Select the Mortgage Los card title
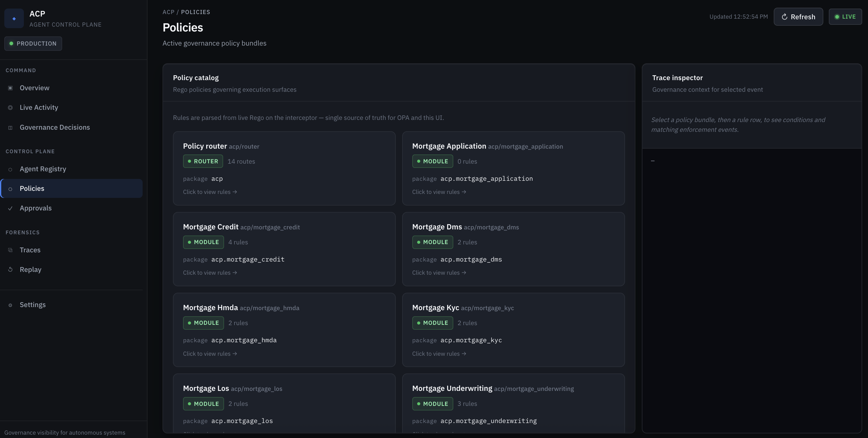The width and height of the screenshot is (868, 438). (206, 388)
